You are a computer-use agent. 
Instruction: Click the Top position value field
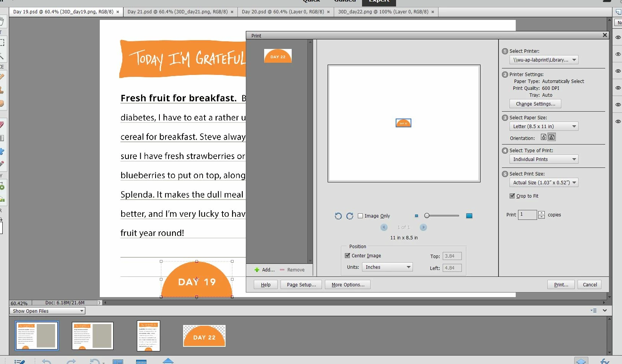(x=452, y=256)
